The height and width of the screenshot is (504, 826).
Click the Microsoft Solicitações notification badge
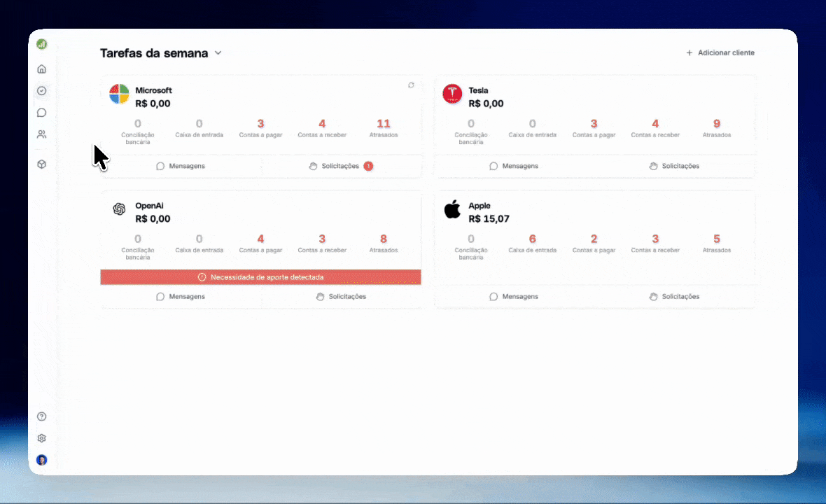pyautogui.click(x=368, y=166)
